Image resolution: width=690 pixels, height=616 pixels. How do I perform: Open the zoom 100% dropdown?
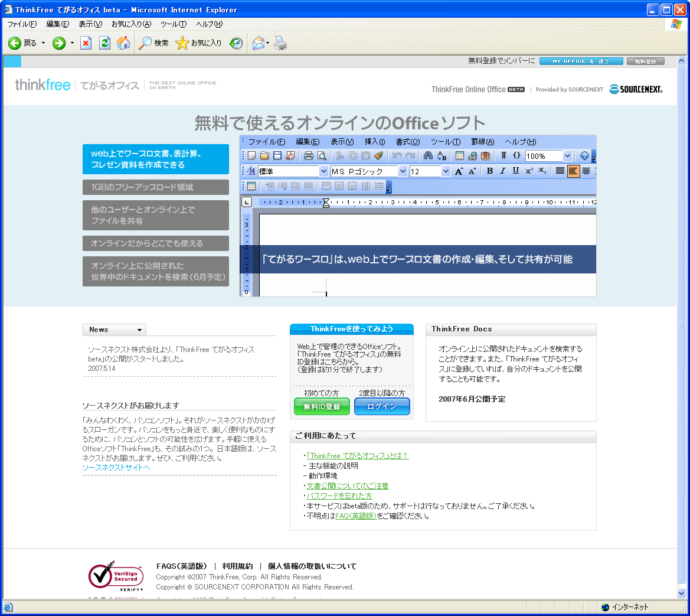(567, 155)
